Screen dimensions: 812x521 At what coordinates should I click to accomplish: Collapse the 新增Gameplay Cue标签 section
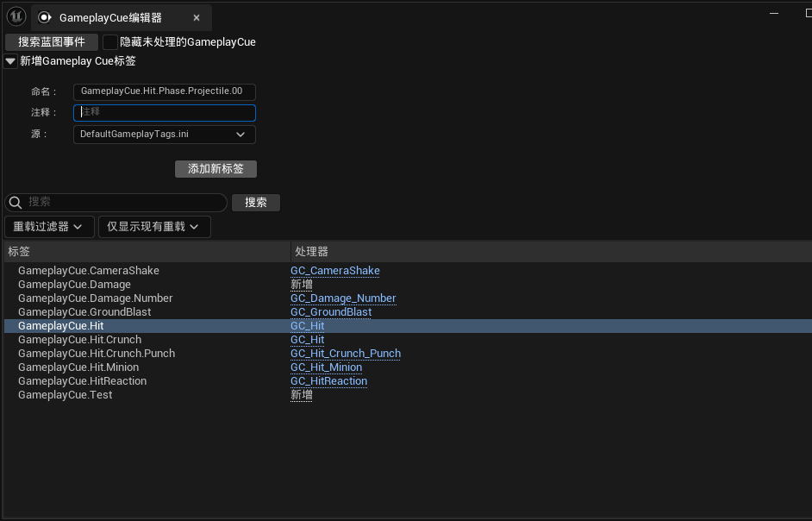[10, 61]
